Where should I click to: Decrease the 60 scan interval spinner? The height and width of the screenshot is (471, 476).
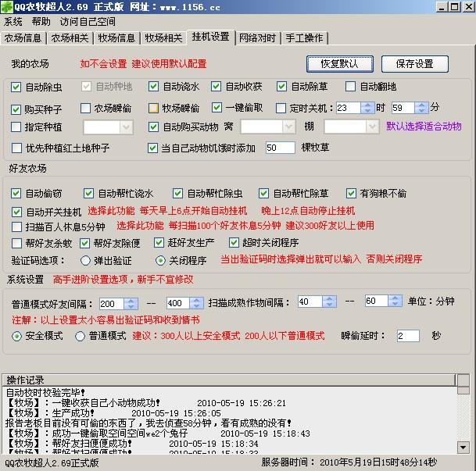[x=395, y=304]
